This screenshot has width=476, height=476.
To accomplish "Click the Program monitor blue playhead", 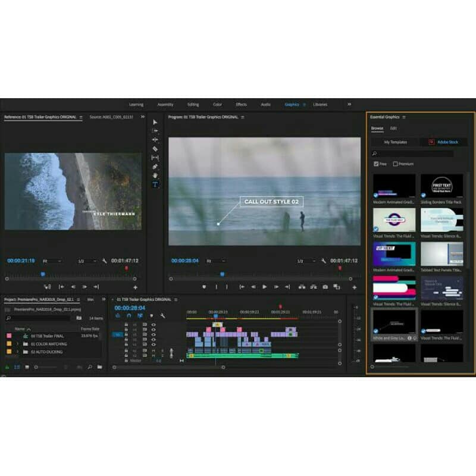I will coord(222,274).
